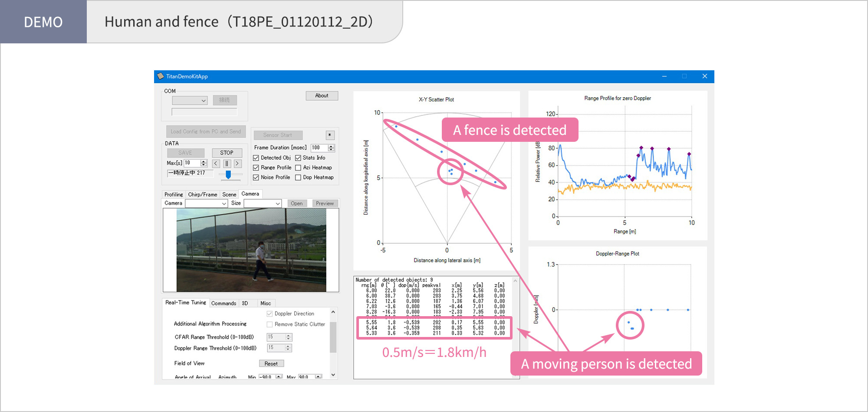
Task: Click the camera Open button
Action: 297,203
